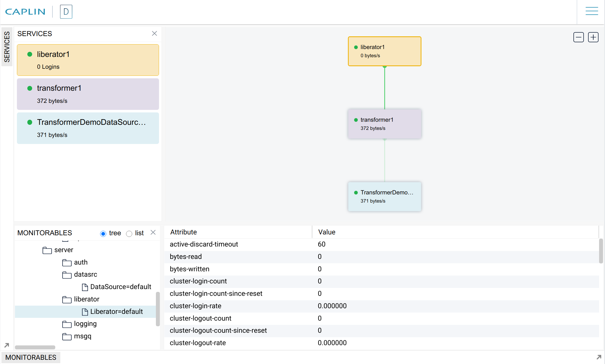Viewport: 605px width, 364px height.
Task: Click the Value column header
Action: [455, 232]
